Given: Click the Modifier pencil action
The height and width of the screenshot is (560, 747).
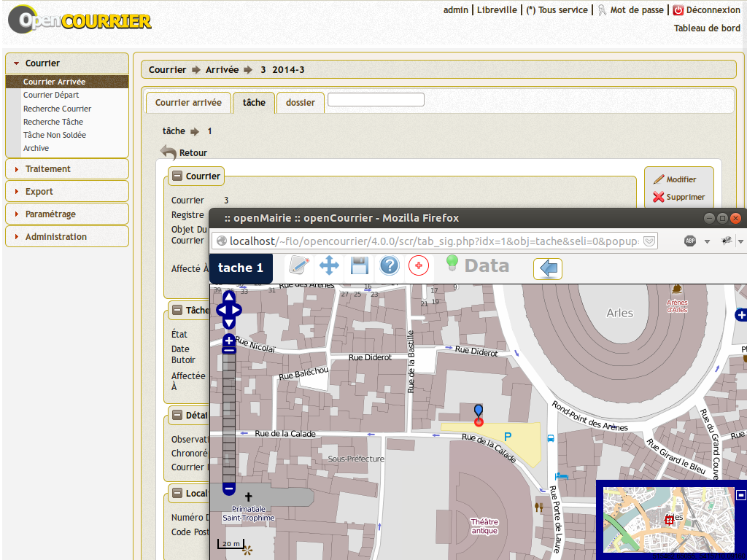Looking at the screenshot, I should point(675,179).
